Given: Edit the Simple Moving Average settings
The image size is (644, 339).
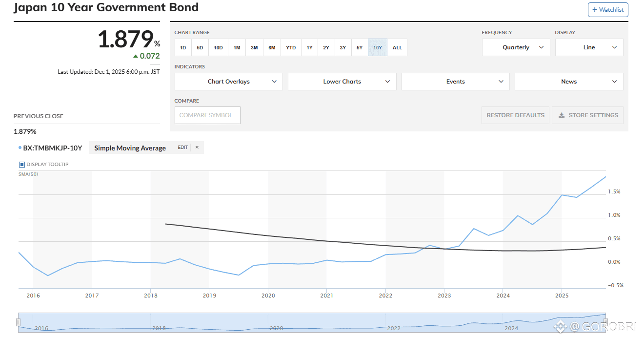Looking at the screenshot, I should tap(182, 148).
